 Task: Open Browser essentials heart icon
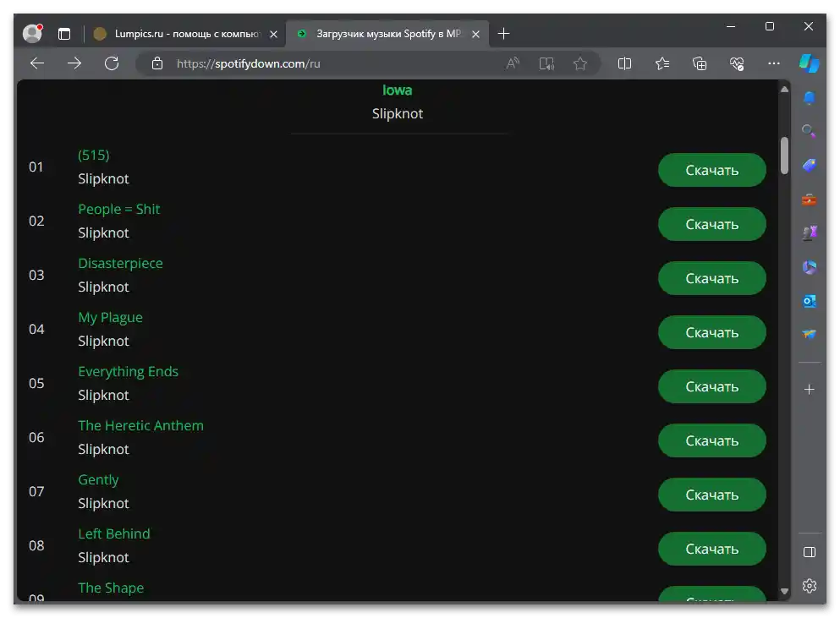[x=737, y=63]
